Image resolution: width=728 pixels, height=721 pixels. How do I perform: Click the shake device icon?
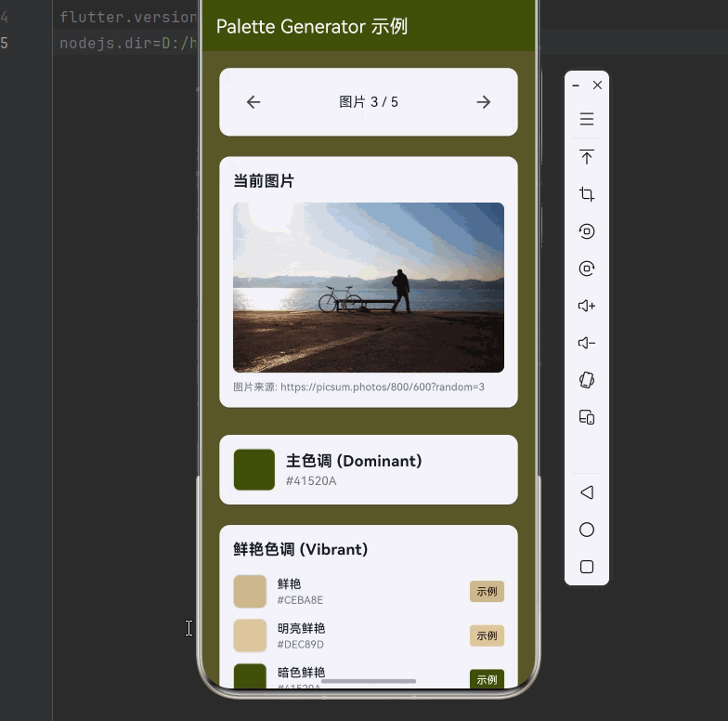(x=587, y=380)
